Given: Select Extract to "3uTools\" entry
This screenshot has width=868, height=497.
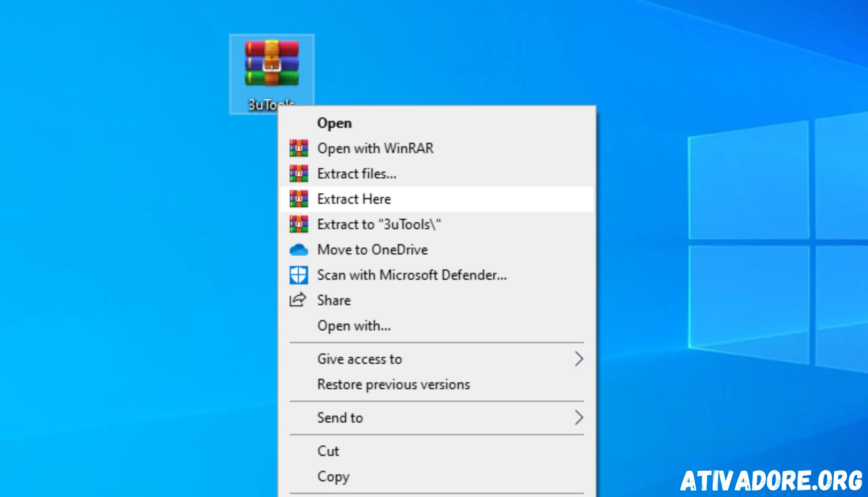Looking at the screenshot, I should click(437, 224).
